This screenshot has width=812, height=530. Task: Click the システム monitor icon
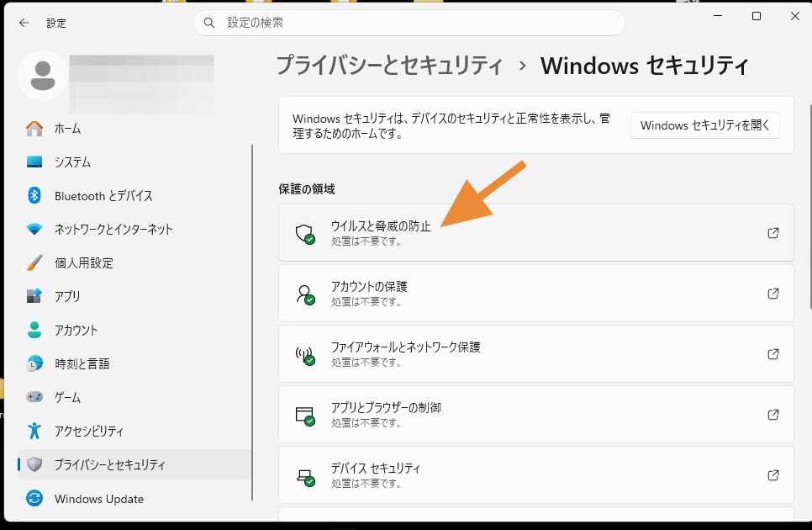tap(34, 162)
